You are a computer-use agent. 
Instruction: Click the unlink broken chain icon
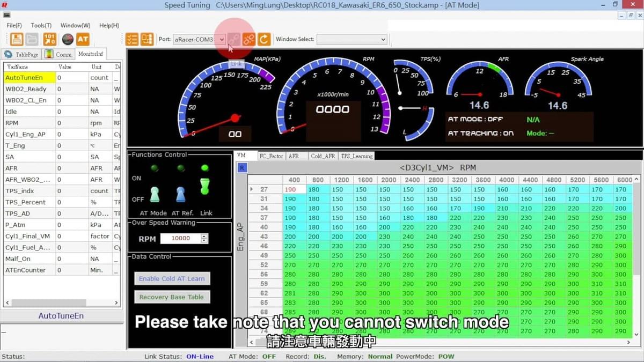(248, 39)
